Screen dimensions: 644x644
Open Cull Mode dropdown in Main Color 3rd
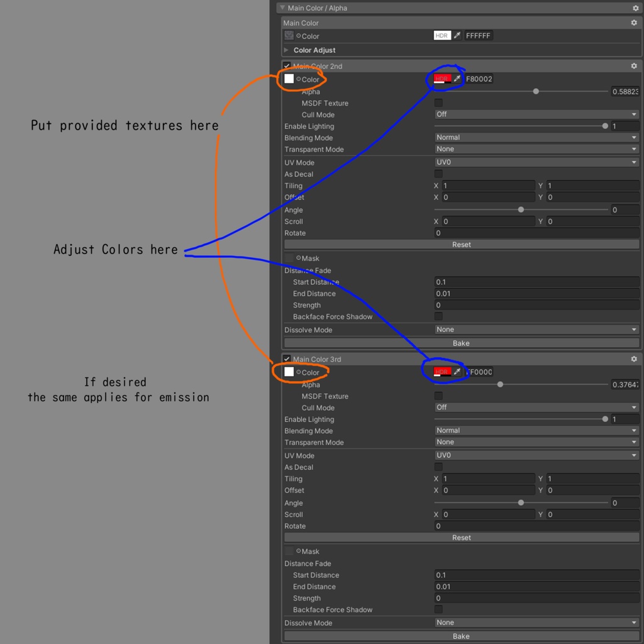537,407
